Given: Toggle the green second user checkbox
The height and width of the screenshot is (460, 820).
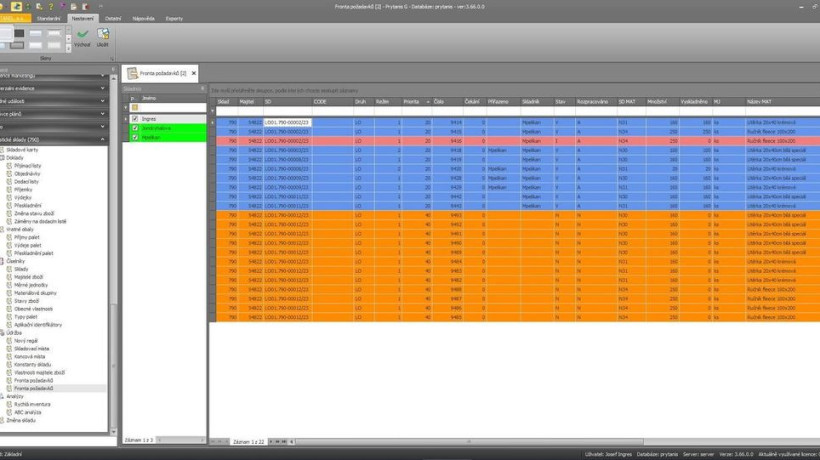Looking at the screenshot, I should coord(135,127).
